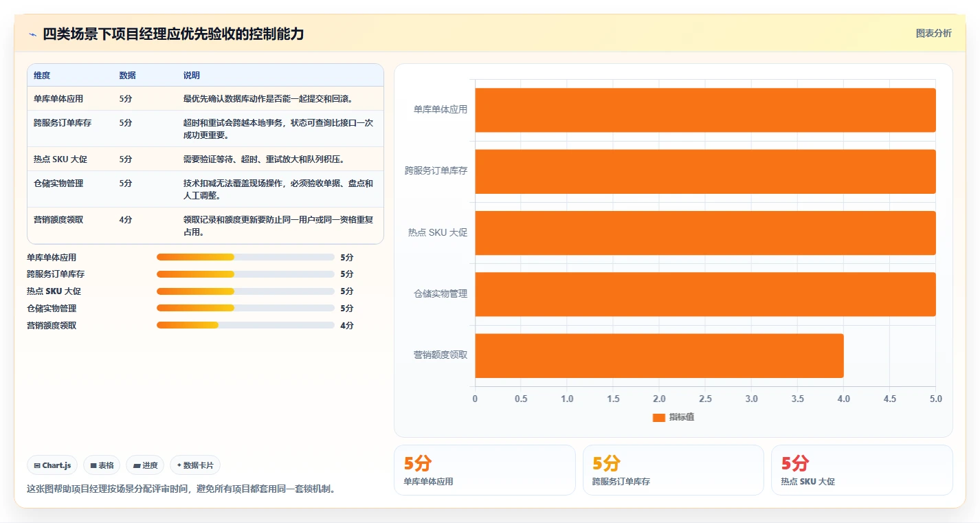Image resolution: width=980 pixels, height=523 pixels.
Task: Click the lightning icon beside the title
Action: coord(32,34)
